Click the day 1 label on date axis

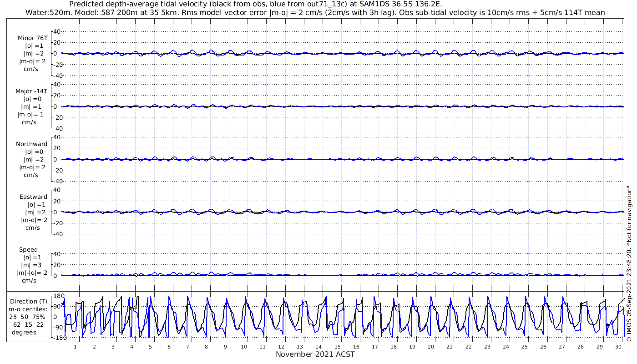click(75, 347)
